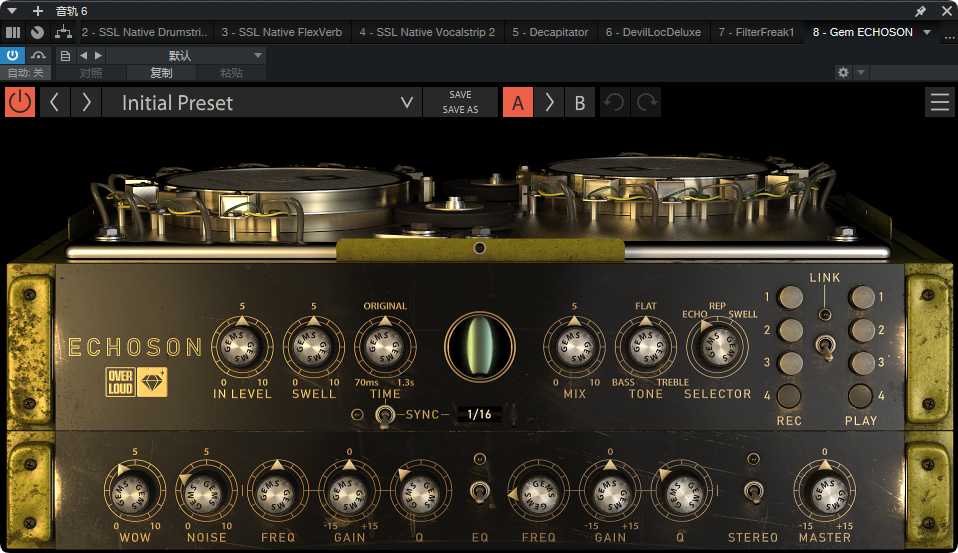Screen dimensions: 958x553
Task: Select the A comparison slot
Action: point(517,102)
